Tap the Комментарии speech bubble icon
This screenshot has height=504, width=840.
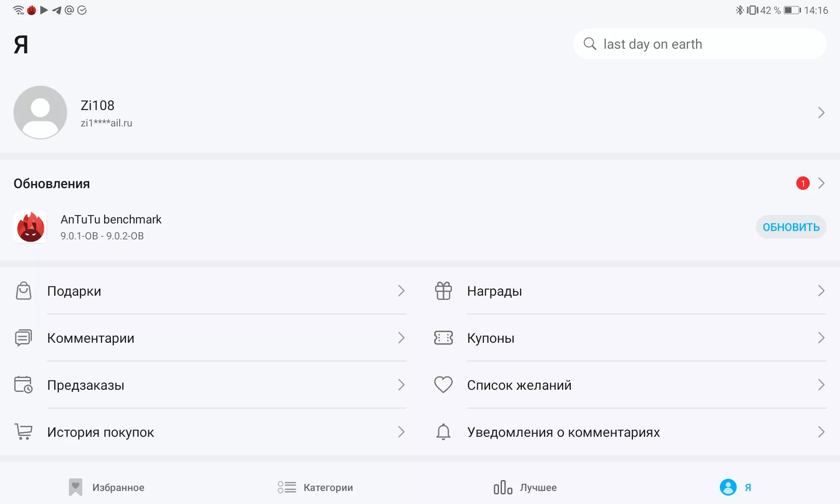(24, 338)
